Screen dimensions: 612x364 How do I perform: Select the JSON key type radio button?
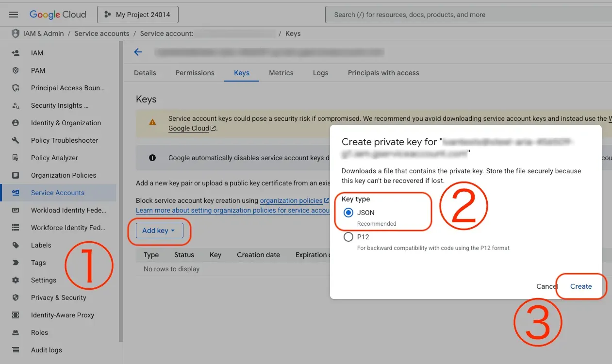(348, 213)
